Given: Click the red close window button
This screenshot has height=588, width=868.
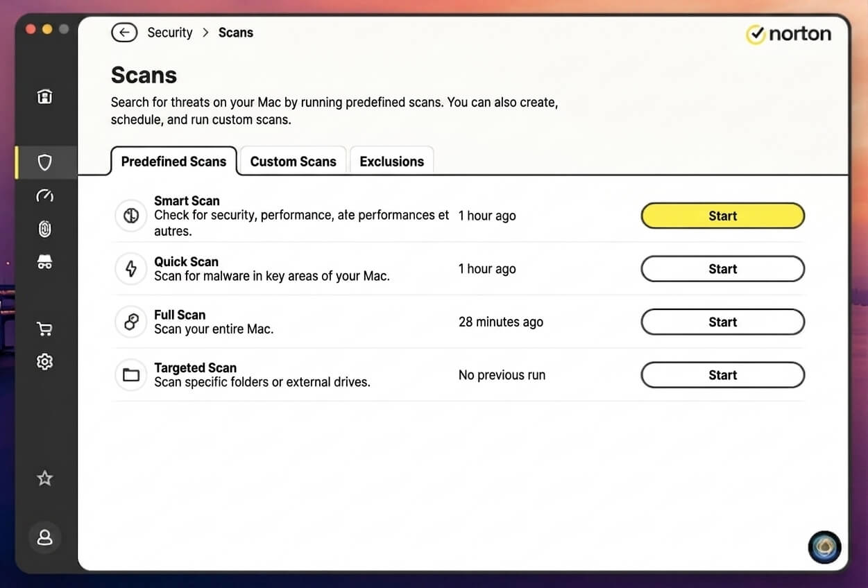Looking at the screenshot, I should [x=31, y=29].
